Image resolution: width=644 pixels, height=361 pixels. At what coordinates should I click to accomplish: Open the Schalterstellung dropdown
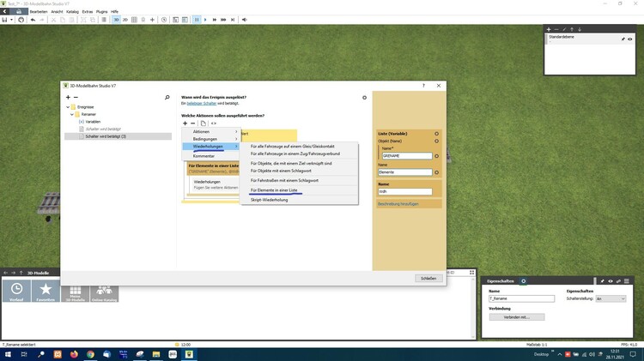(611, 298)
